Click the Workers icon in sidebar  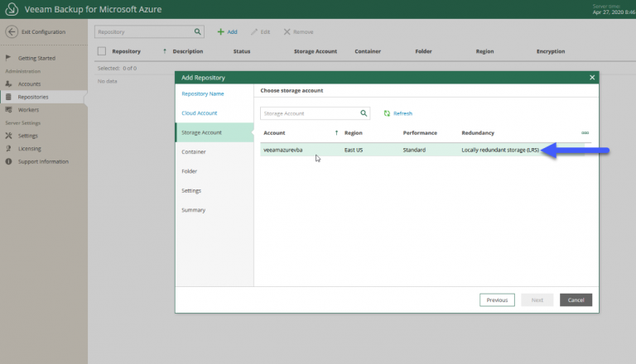8,110
